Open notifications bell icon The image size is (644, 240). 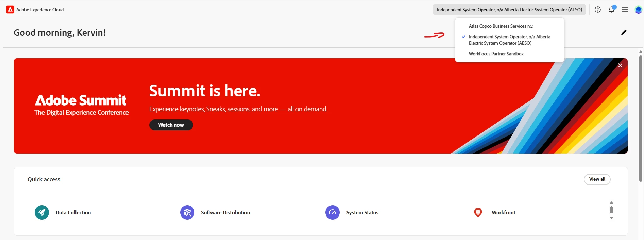pos(611,10)
